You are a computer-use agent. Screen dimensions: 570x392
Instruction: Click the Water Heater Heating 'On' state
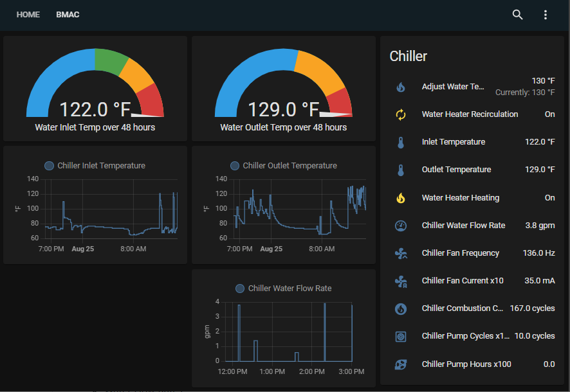pos(549,198)
